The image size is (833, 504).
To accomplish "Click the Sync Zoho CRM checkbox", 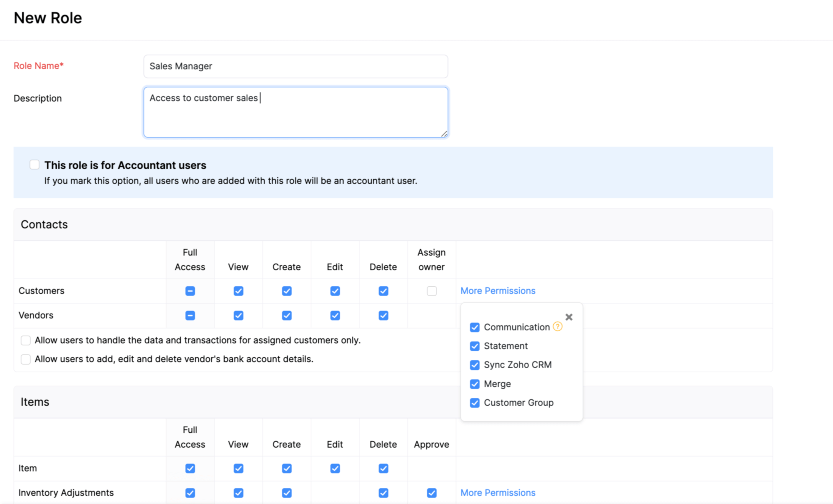I will coord(475,364).
